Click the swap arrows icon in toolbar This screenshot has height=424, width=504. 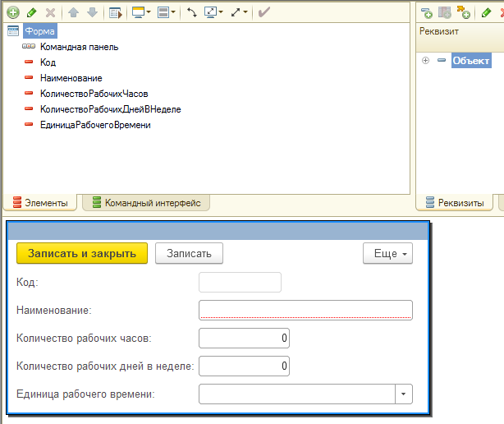[192, 12]
